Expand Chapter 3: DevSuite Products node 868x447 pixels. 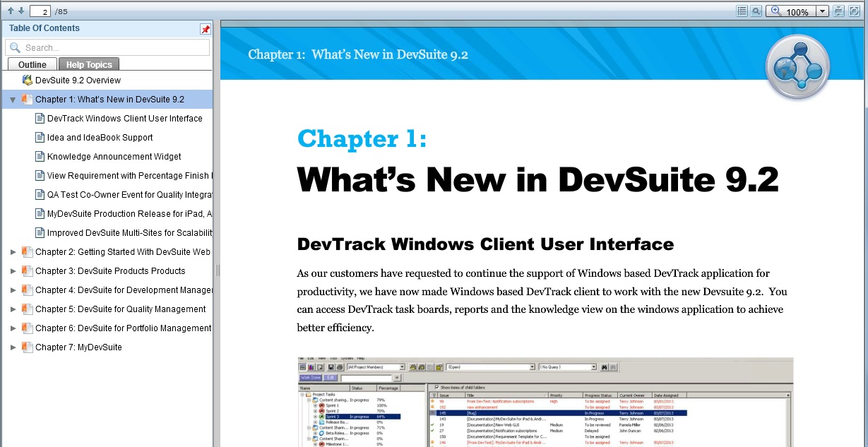click(13, 270)
